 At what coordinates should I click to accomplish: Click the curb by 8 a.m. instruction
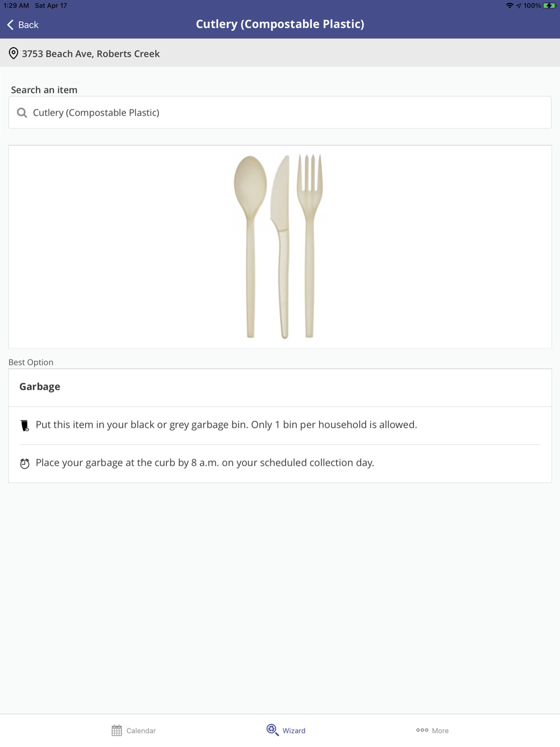(205, 463)
